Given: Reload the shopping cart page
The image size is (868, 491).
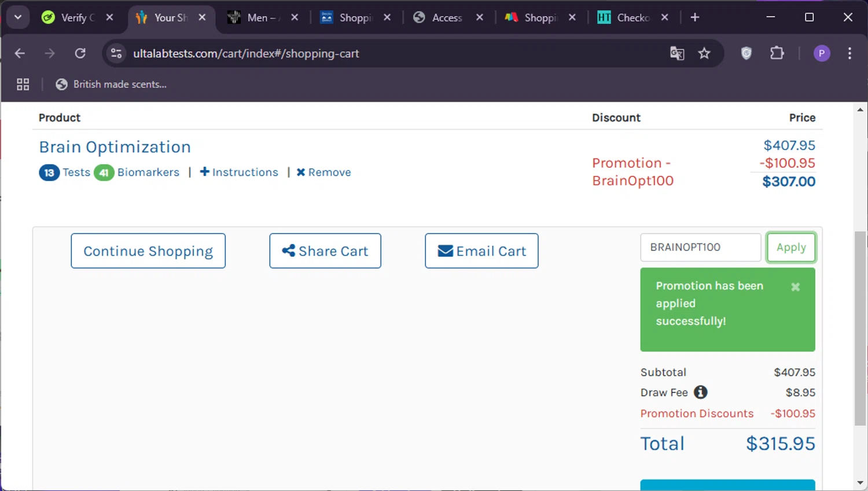Looking at the screenshot, I should (80, 54).
